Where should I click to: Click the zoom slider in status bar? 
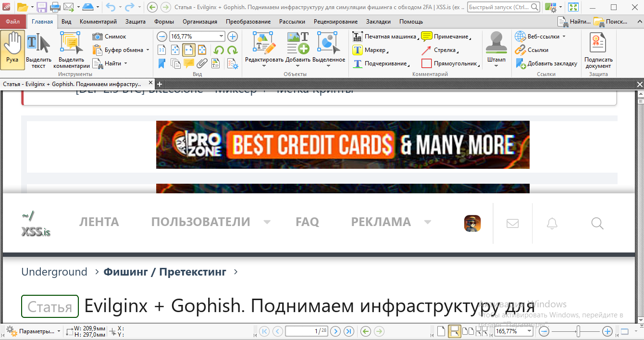[x=579, y=331]
